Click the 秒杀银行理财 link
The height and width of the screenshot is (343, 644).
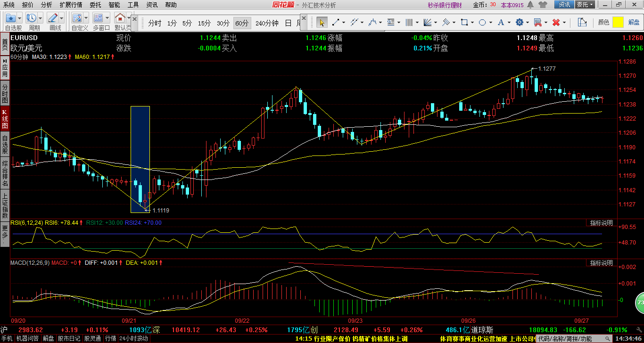click(445, 5)
